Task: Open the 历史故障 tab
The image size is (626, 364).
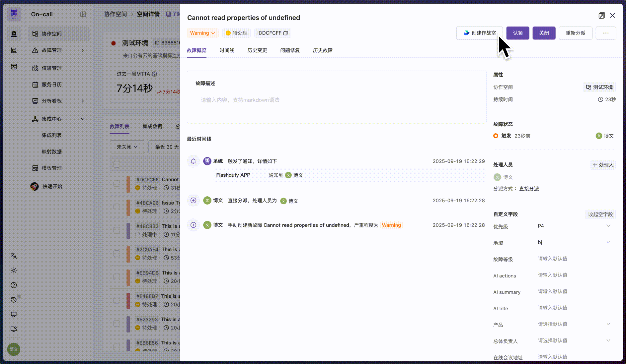Action: point(322,50)
